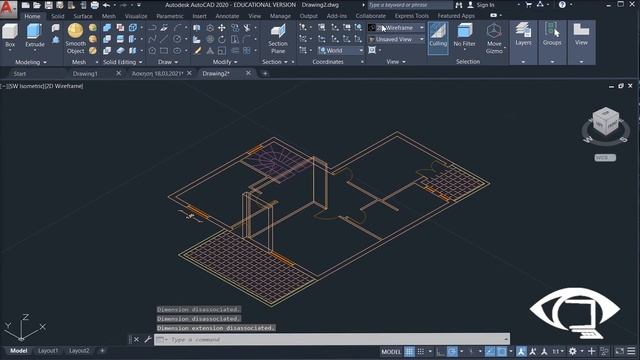Expand the Draw panel

pos(168,62)
